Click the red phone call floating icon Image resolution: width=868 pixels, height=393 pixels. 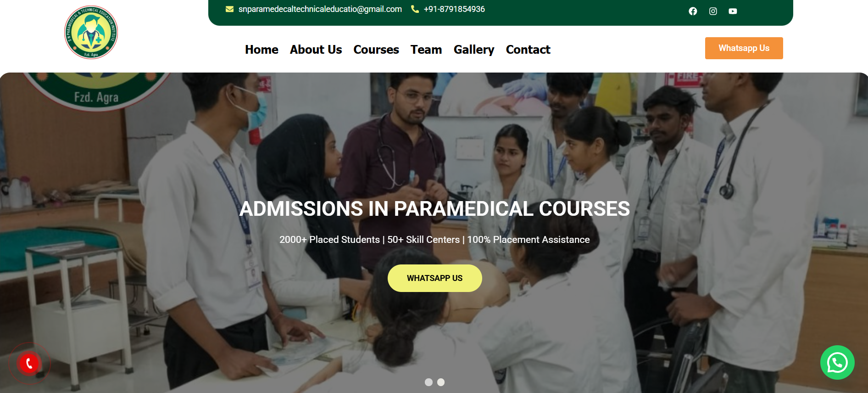tap(29, 364)
